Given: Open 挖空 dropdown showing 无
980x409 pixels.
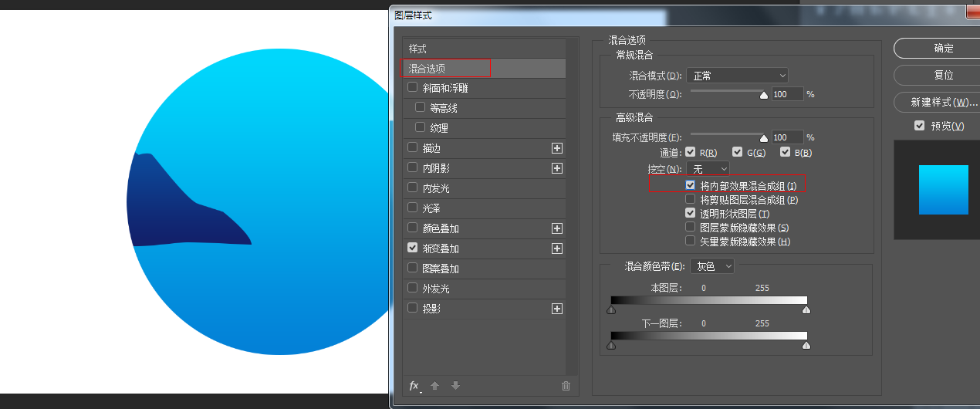Looking at the screenshot, I should (x=708, y=169).
